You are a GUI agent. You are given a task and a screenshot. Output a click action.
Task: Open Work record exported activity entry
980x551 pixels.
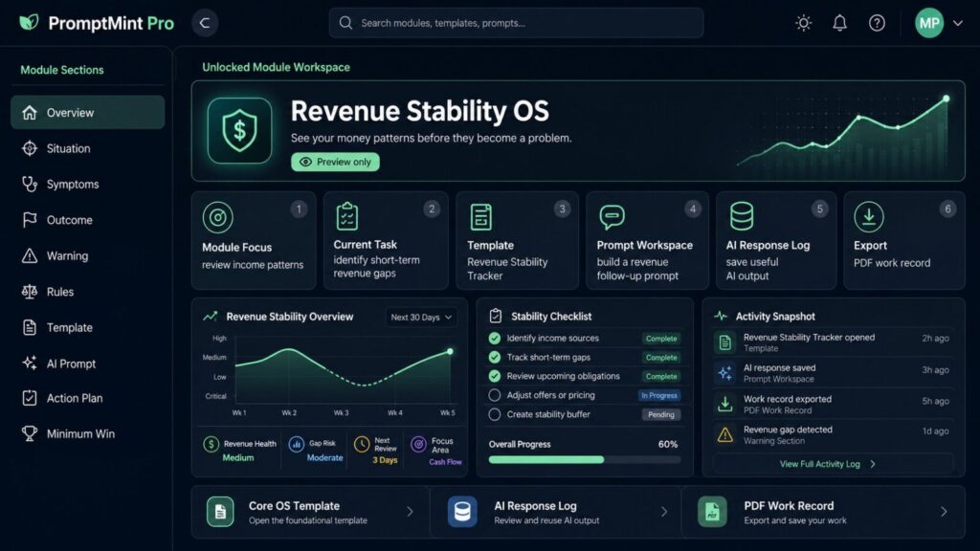[834, 405]
